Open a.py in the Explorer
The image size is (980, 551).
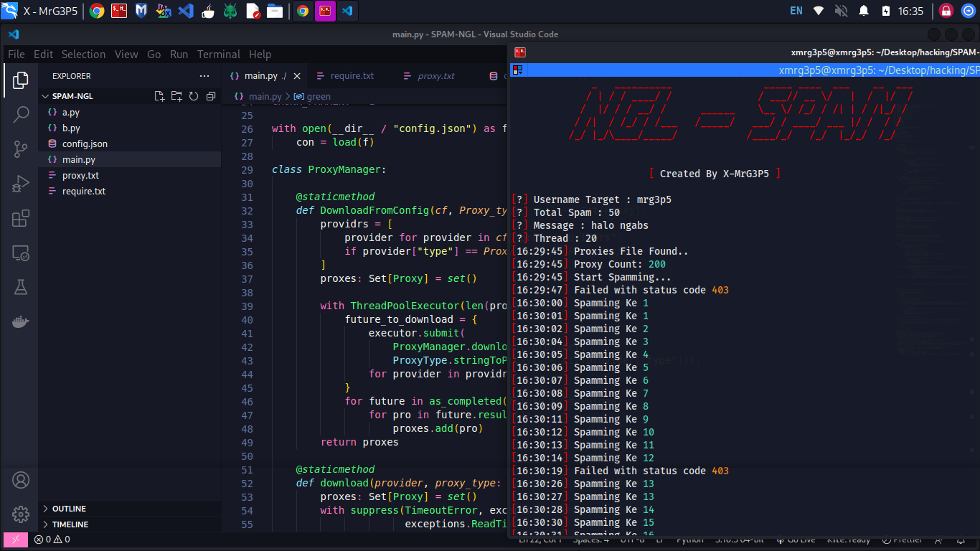[129, 112]
